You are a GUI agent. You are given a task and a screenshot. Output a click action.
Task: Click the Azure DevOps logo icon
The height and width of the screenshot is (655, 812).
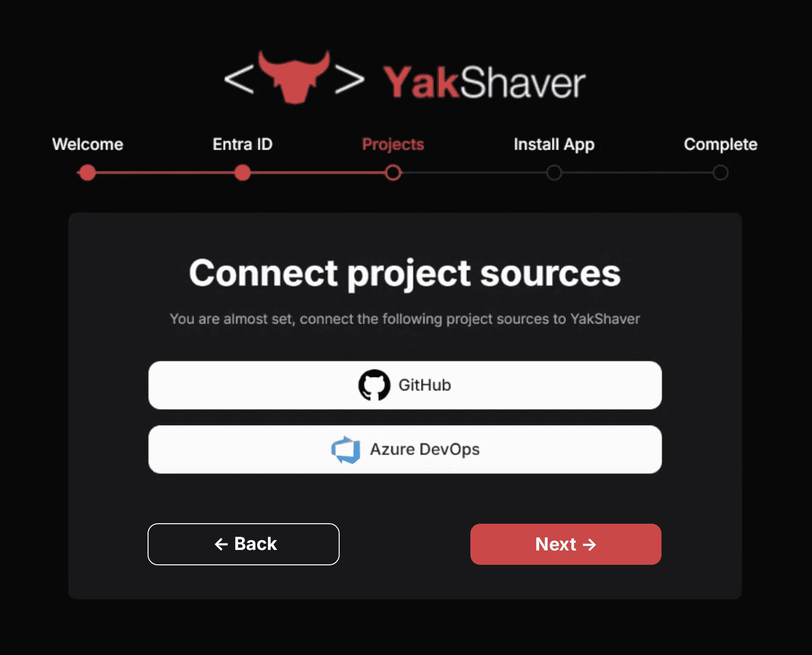tap(346, 449)
